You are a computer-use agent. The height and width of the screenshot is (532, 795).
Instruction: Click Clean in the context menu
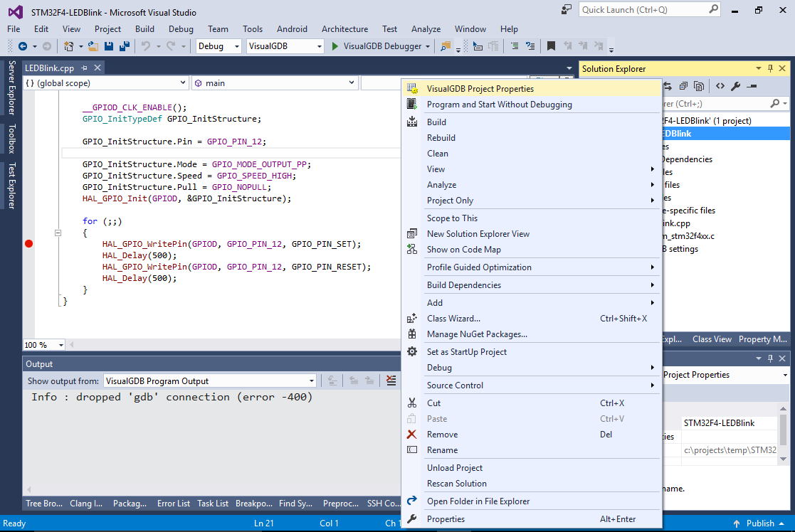[x=532, y=154]
